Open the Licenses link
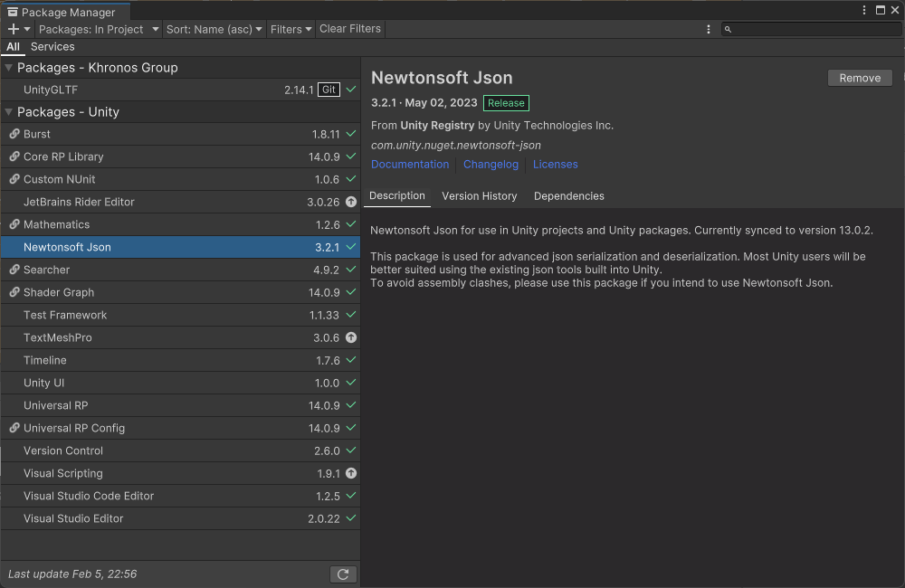905x588 pixels. 556,165
